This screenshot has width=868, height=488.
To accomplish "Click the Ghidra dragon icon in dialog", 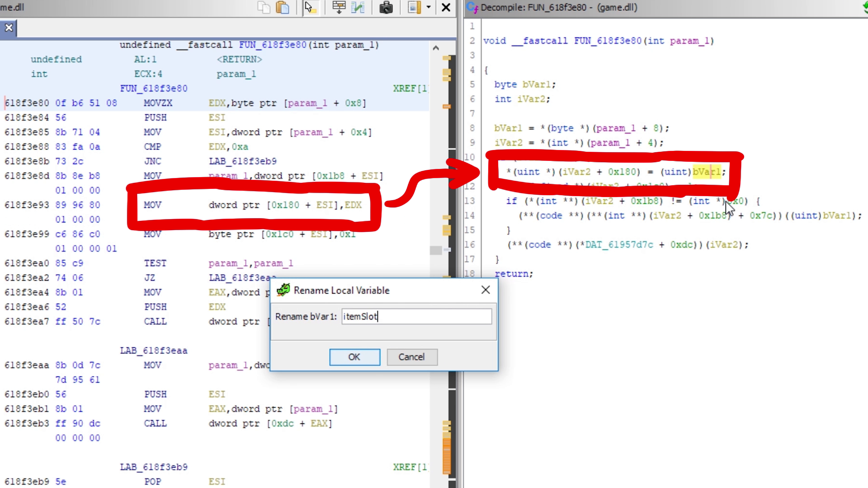I will click(x=283, y=290).
